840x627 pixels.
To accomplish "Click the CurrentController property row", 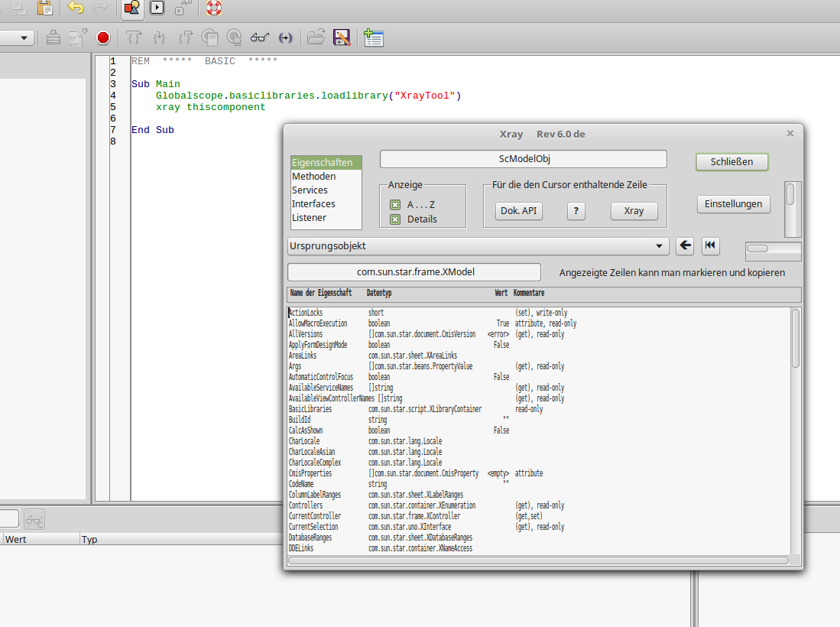I will (x=539, y=517).
